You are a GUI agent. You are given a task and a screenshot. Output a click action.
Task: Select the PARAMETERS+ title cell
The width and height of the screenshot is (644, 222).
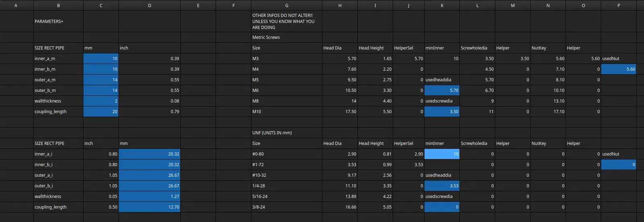click(58, 21)
